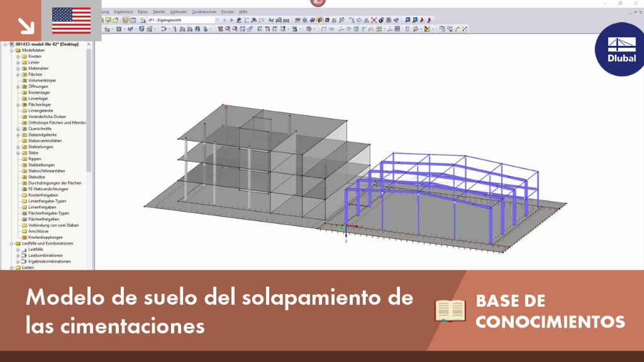
Task: Click the wireframe box icon in lower toolbar
Action: click(243, 29)
